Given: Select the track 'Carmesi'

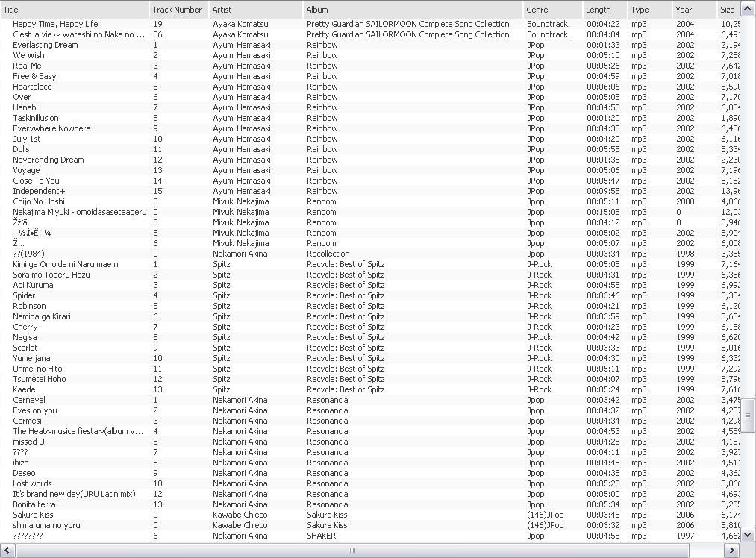Looking at the screenshot, I should (x=27, y=421).
